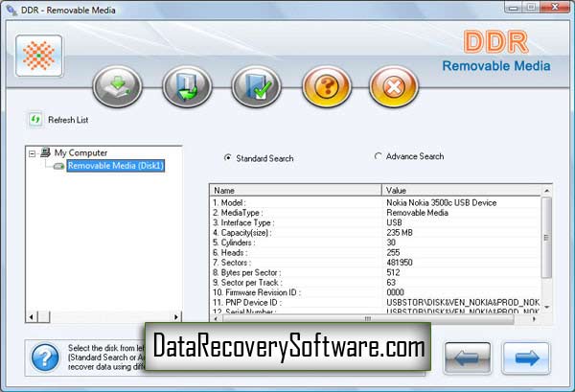Viewport: 575px width, 392px height.
Task: Click the '5. Cylinders :' row
Action: coord(375,242)
